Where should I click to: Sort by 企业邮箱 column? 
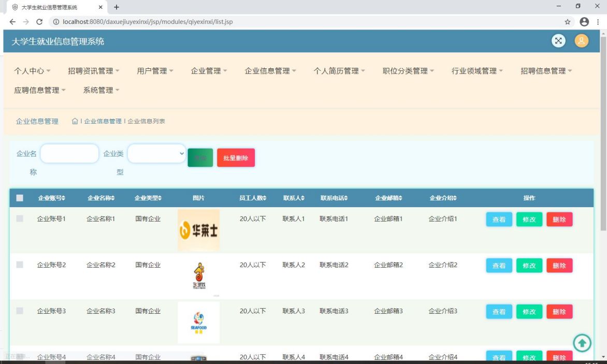pos(388,198)
